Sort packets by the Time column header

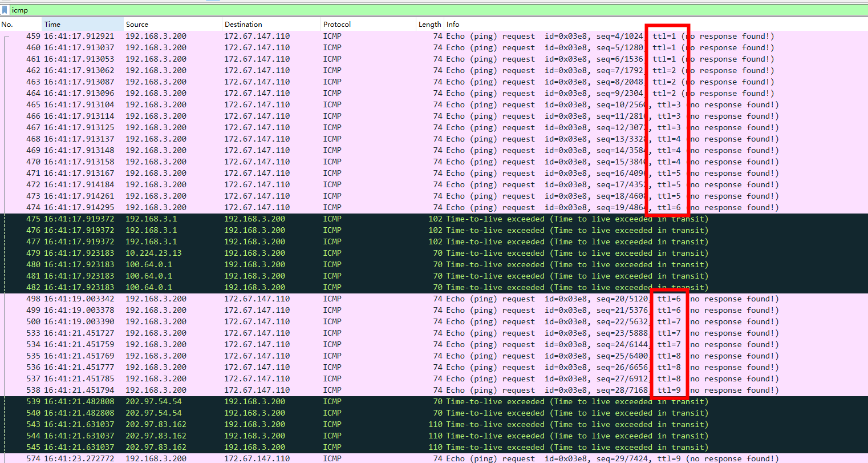[x=83, y=24]
